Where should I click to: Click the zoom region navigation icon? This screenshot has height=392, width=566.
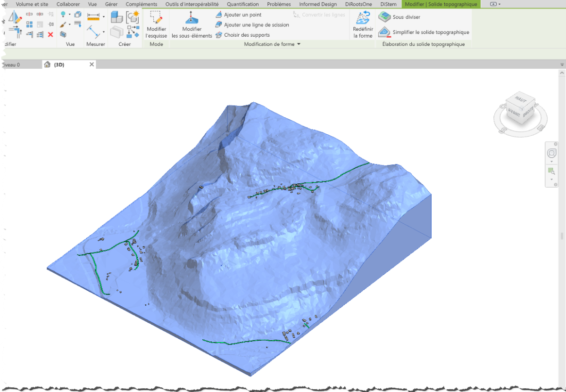point(551,171)
